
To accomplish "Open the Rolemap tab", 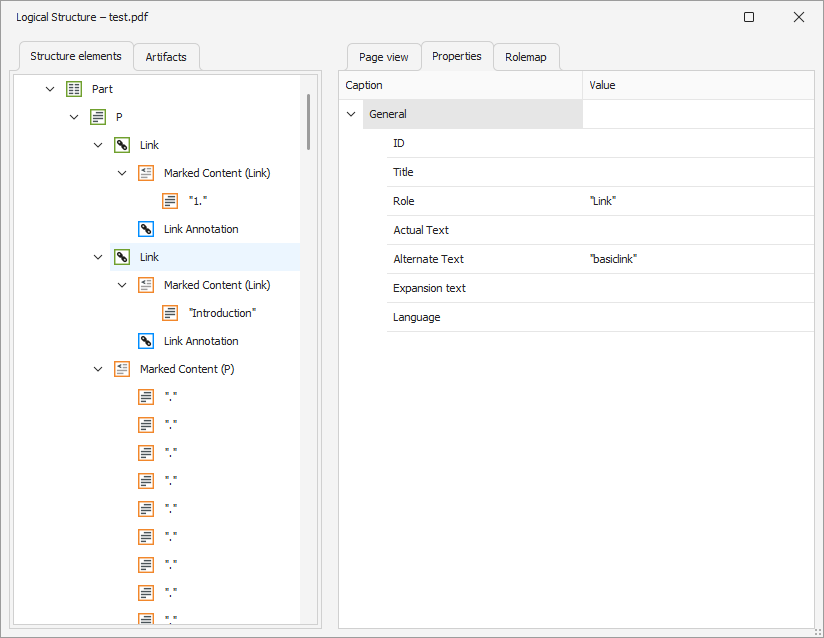I will click(526, 57).
